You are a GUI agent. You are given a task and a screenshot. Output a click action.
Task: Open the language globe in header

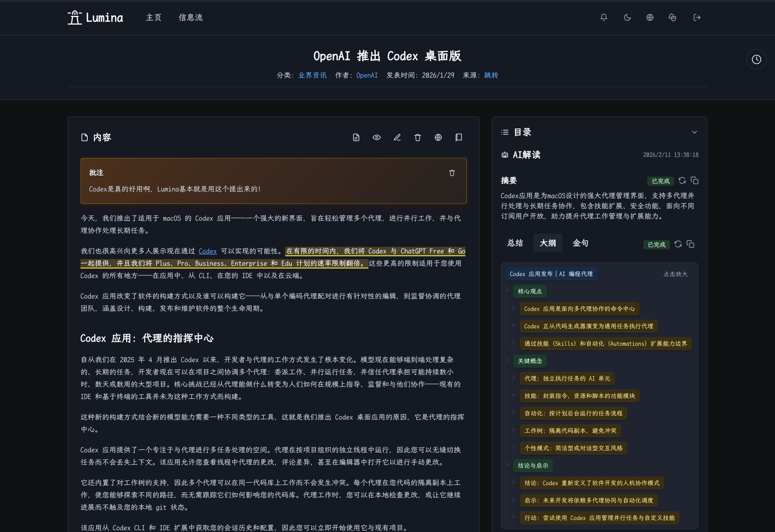[650, 17]
